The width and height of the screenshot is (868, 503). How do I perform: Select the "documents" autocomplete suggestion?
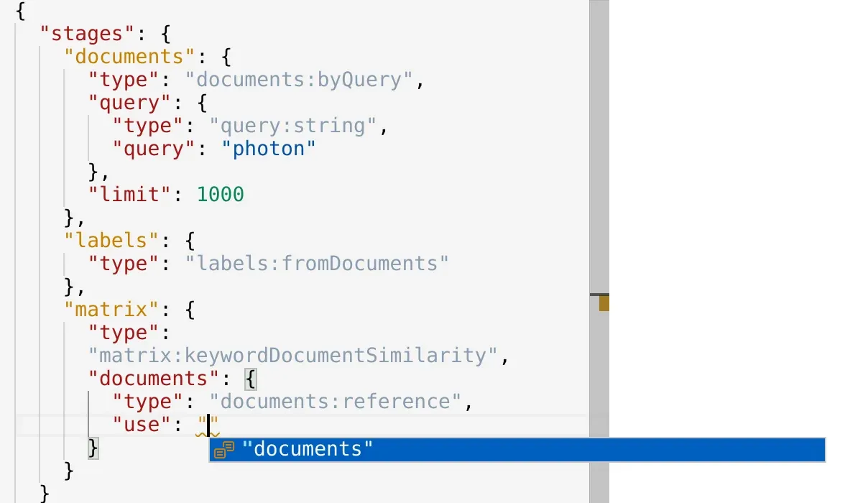[517, 449]
